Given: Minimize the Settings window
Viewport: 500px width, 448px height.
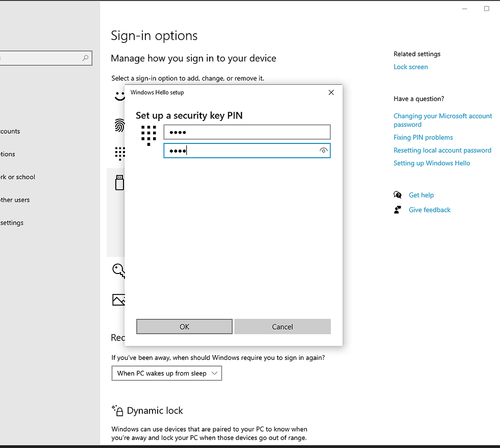Looking at the screenshot, I should [465, 9].
